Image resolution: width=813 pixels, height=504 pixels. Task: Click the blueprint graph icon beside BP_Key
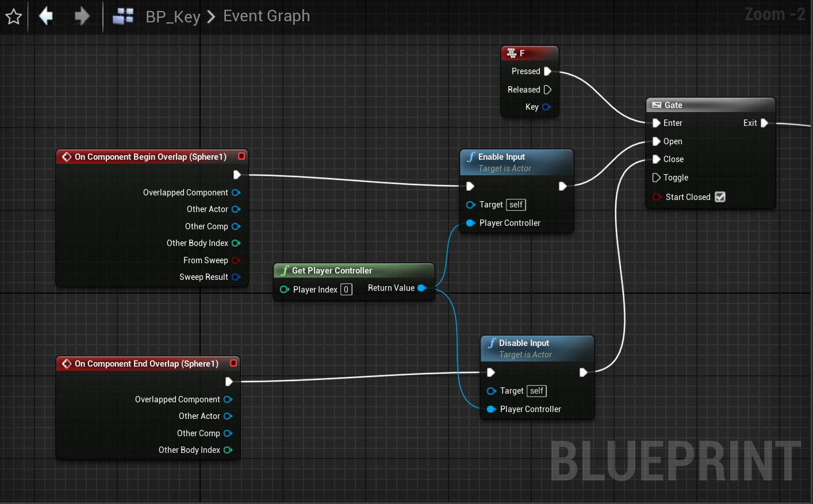(x=123, y=16)
